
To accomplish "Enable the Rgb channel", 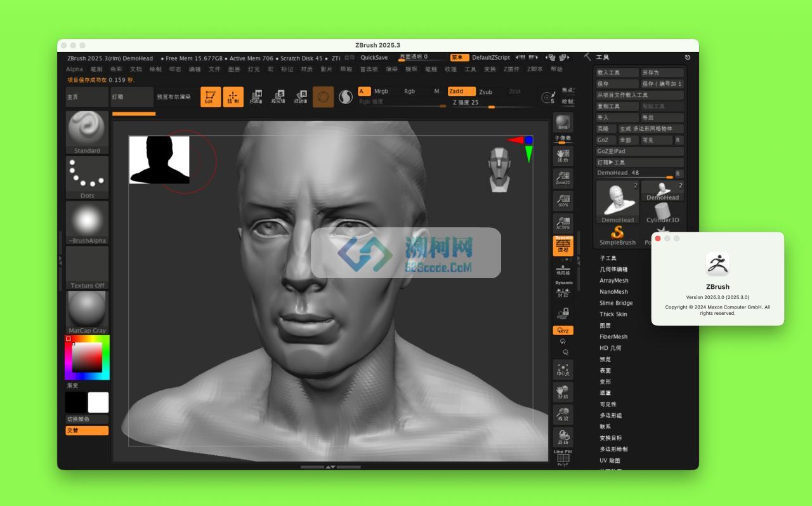I will 410,91.
